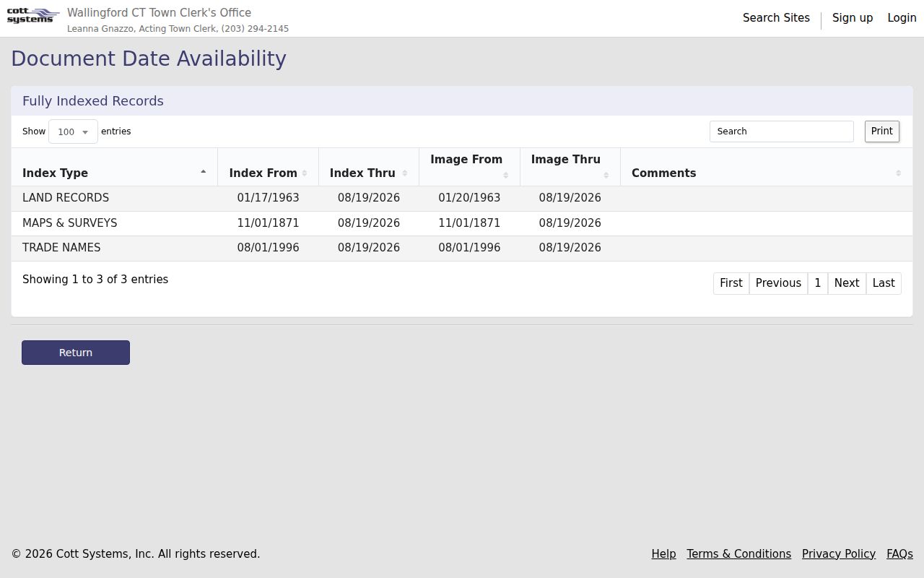Sort table by Index Type arrow
Screen dimensions: 924x578
point(203,172)
